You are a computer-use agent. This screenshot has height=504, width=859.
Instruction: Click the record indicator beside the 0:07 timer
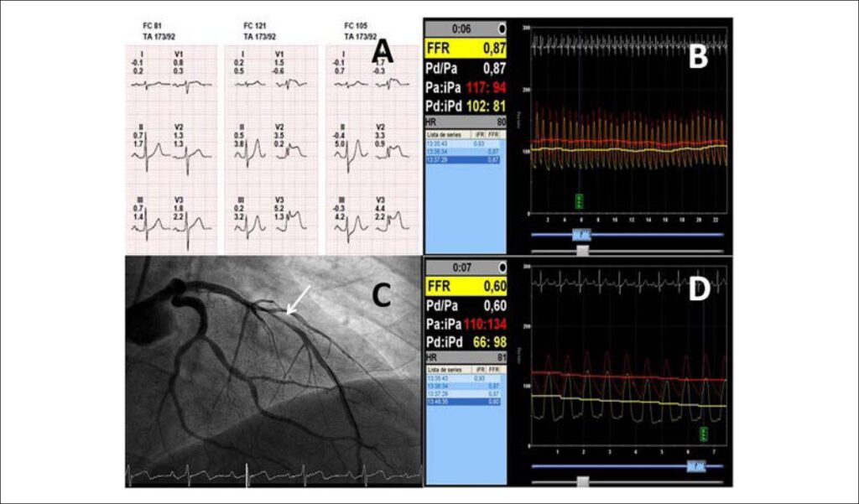coord(502,268)
